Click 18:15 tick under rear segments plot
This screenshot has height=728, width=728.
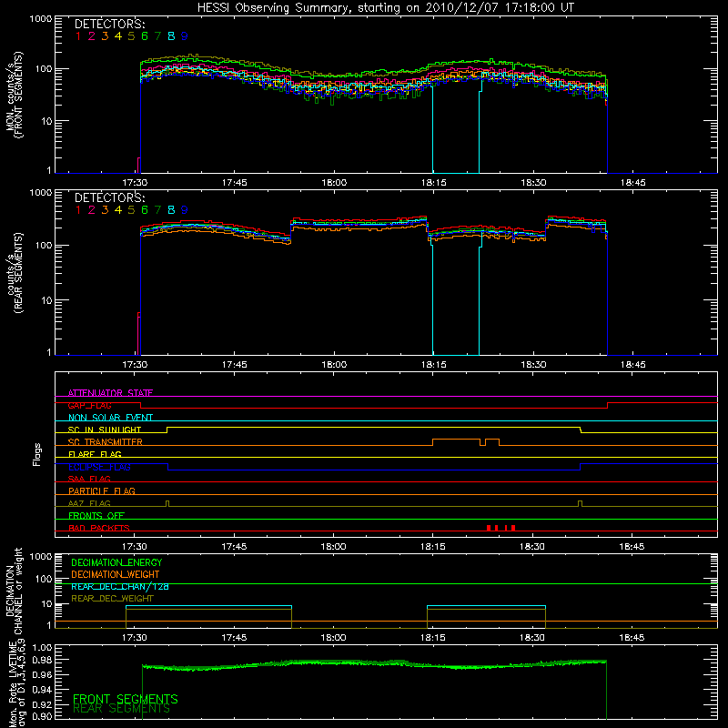434,365
